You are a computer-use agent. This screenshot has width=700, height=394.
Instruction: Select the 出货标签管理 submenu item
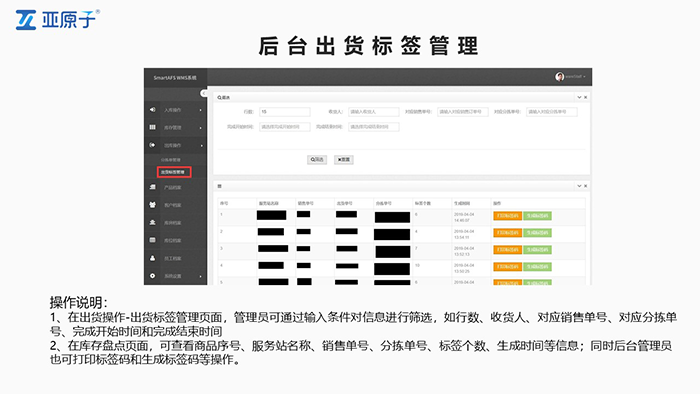pos(174,172)
